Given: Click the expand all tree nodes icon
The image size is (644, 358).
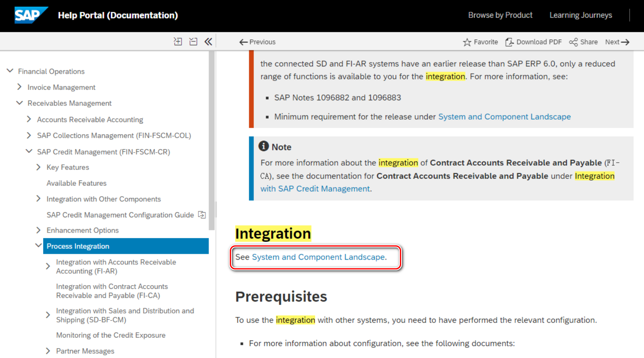Looking at the screenshot, I should pyautogui.click(x=178, y=42).
